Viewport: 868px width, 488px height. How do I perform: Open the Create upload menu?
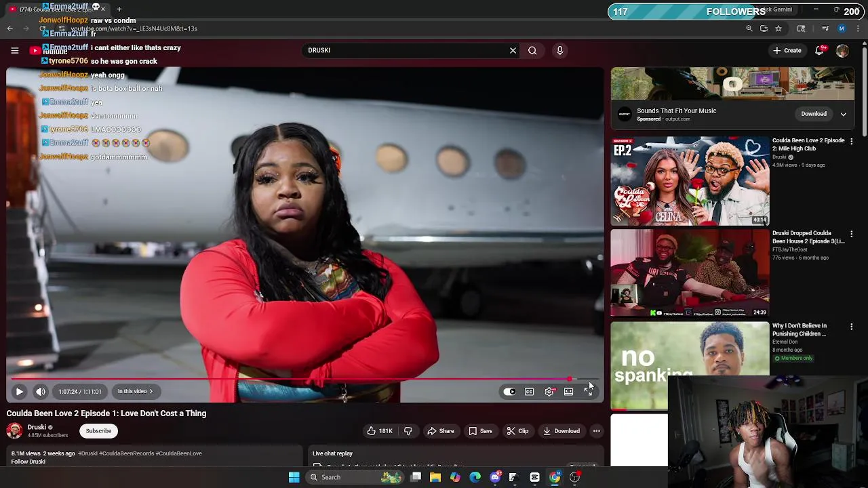pos(787,50)
